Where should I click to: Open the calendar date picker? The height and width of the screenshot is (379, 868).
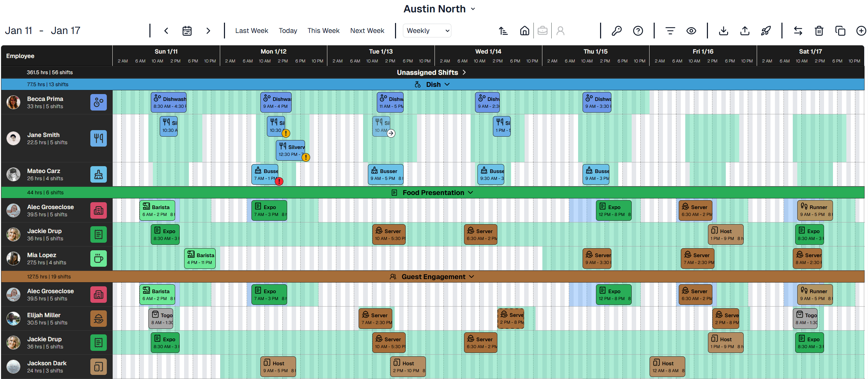[x=187, y=31]
